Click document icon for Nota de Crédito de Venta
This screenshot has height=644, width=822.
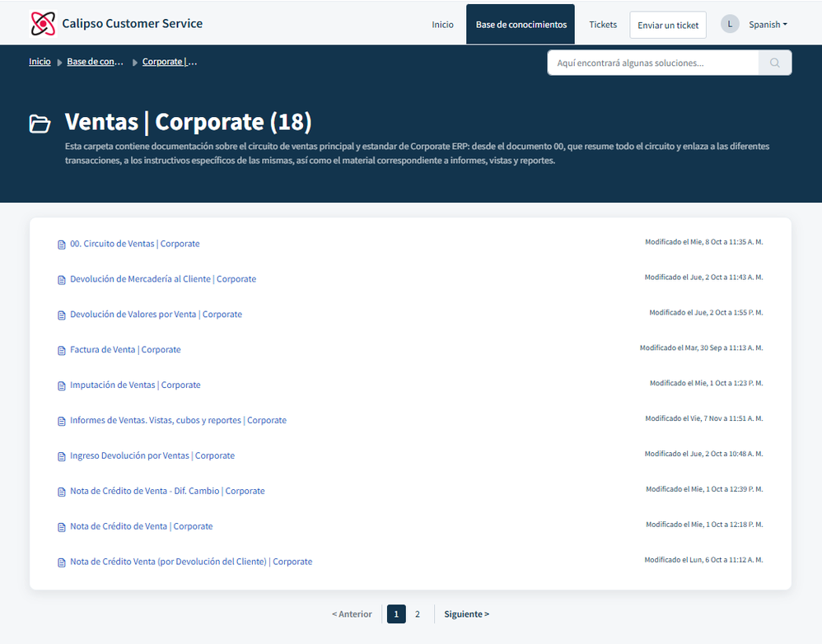[x=61, y=527]
